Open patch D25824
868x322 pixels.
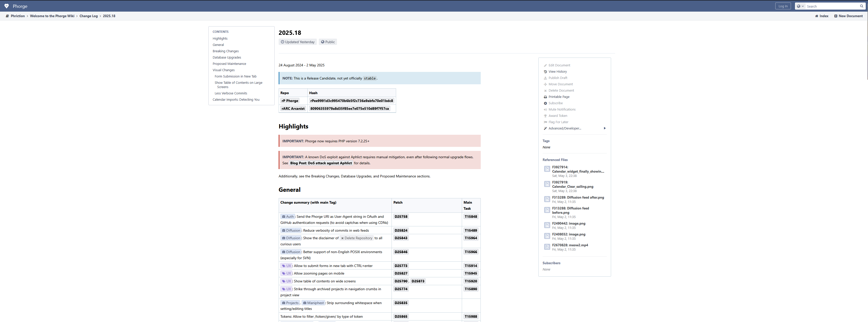[401, 230]
